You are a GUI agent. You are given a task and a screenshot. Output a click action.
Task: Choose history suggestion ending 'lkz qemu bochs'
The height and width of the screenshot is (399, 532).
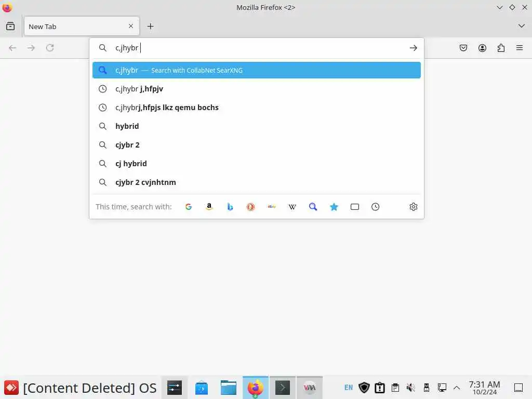pyautogui.click(x=257, y=108)
